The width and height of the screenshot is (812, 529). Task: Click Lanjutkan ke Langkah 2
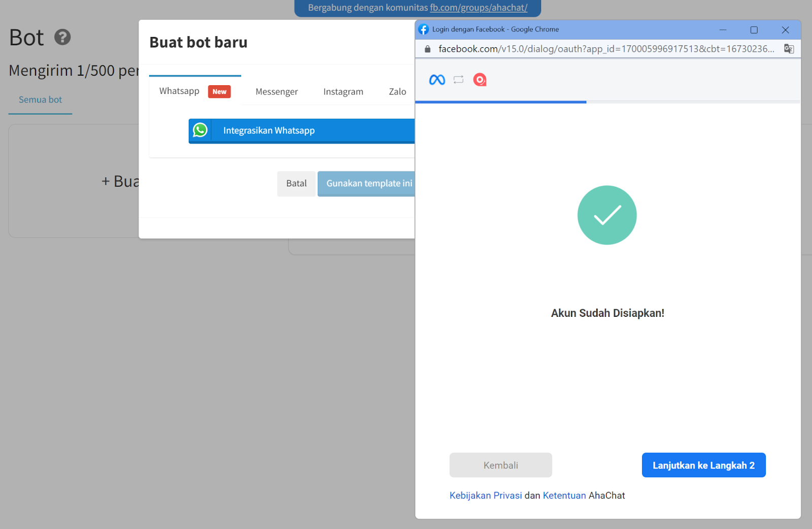click(x=704, y=465)
